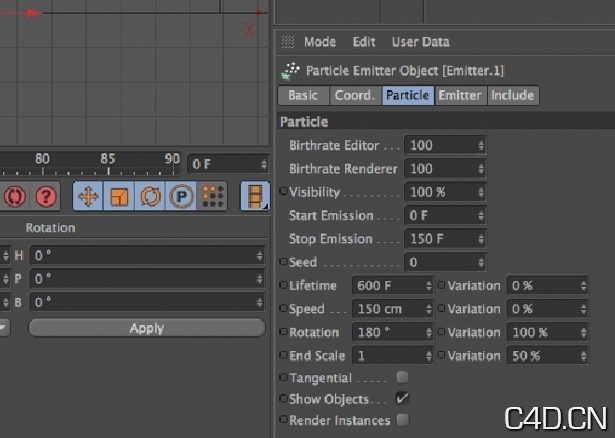The image size is (615, 438).
Task: Click the current frame 0 F field
Action: point(228,164)
